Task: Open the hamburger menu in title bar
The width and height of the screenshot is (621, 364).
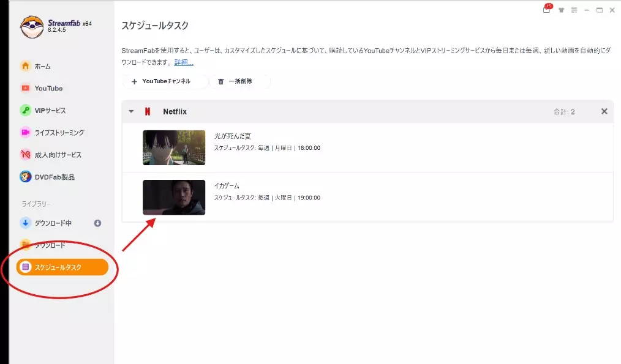Action: (574, 10)
